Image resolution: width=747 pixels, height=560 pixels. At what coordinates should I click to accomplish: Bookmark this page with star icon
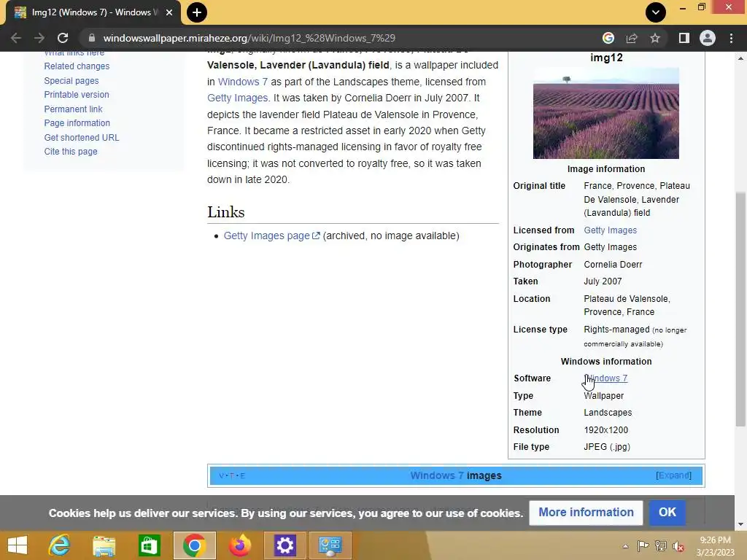pyautogui.click(x=655, y=38)
